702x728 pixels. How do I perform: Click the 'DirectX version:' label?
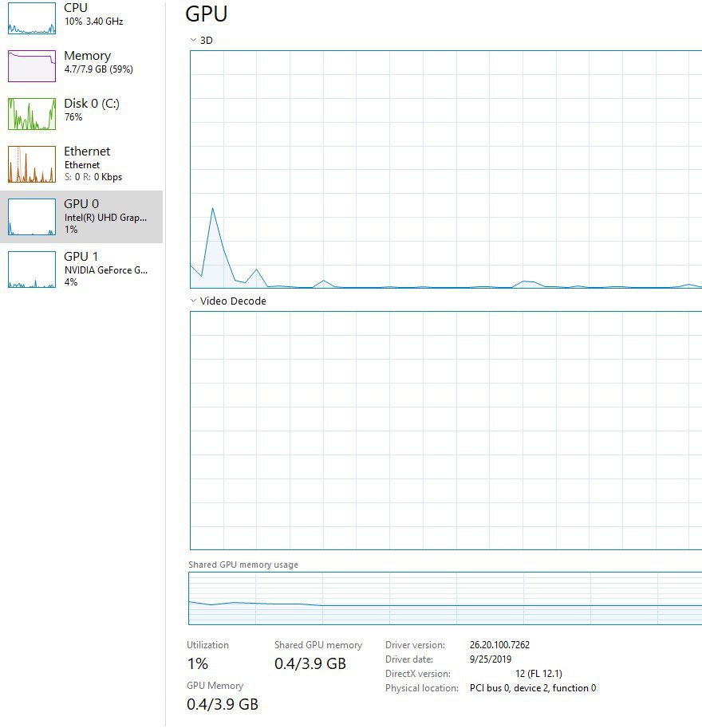(418, 674)
